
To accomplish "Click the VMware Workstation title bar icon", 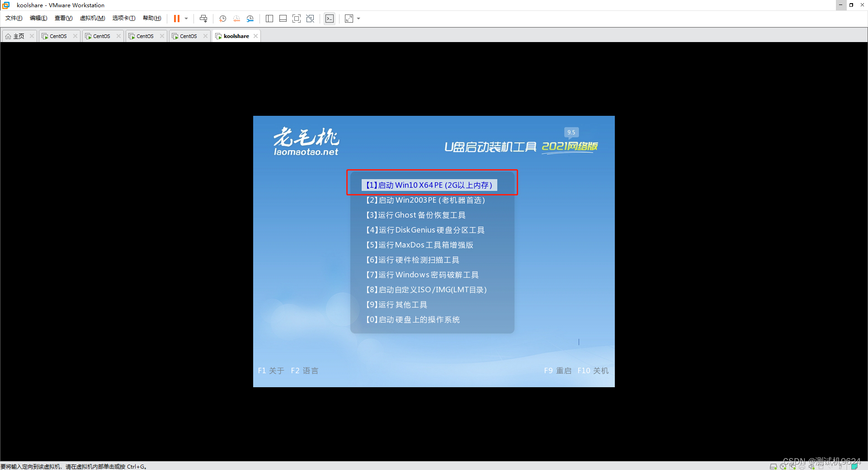I will [6, 5].
